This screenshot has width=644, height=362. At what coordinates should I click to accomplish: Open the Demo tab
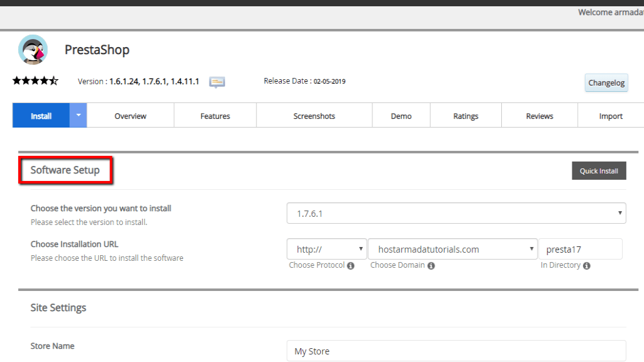pyautogui.click(x=401, y=116)
